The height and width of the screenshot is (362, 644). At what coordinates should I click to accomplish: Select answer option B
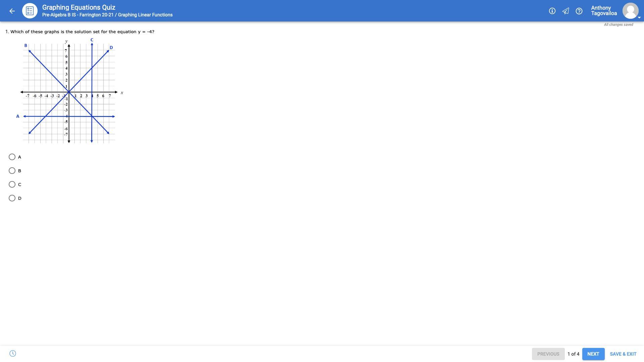12,171
